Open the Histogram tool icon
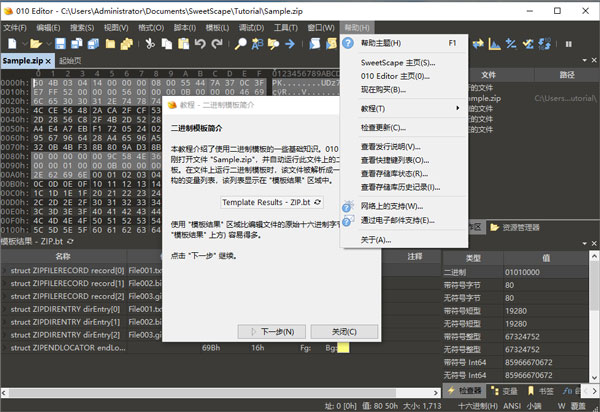The height and width of the screenshot is (412, 600). pyautogui.click(x=494, y=44)
